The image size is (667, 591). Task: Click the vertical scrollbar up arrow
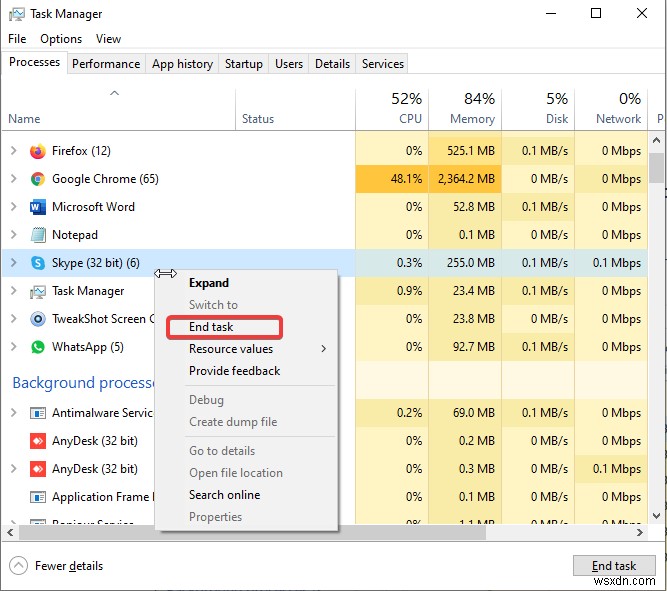[656, 140]
